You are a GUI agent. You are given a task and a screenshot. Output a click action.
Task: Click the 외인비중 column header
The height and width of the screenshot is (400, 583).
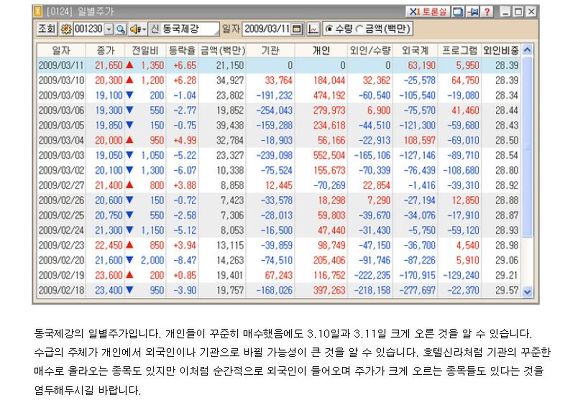click(x=501, y=51)
